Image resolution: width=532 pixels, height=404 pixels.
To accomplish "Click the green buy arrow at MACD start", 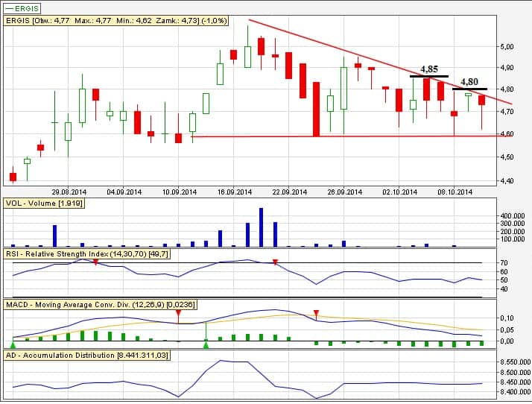I will point(13,344).
